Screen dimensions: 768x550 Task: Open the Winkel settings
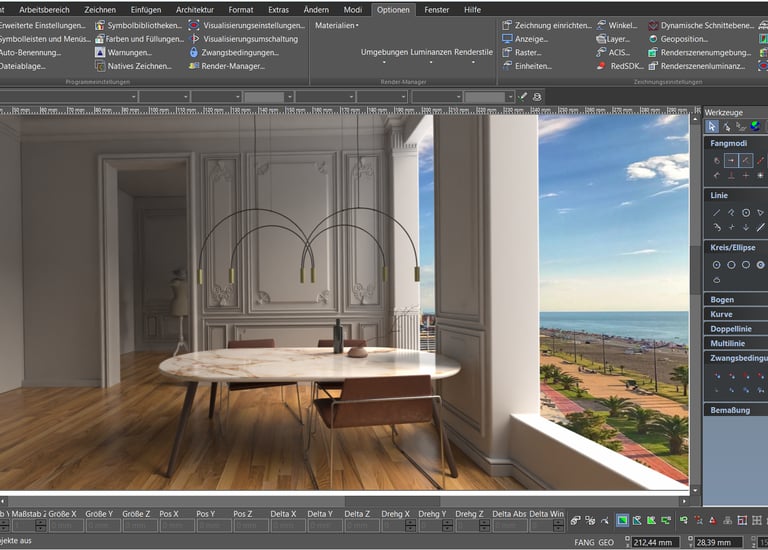tap(617, 25)
